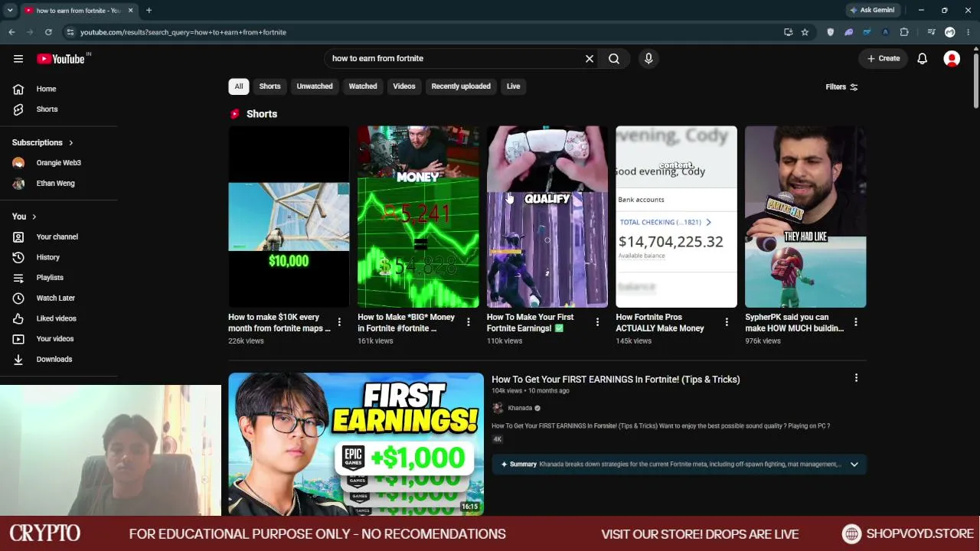Open the browser extensions puzzle icon
Image resolution: width=980 pixels, height=551 pixels.
[904, 32]
